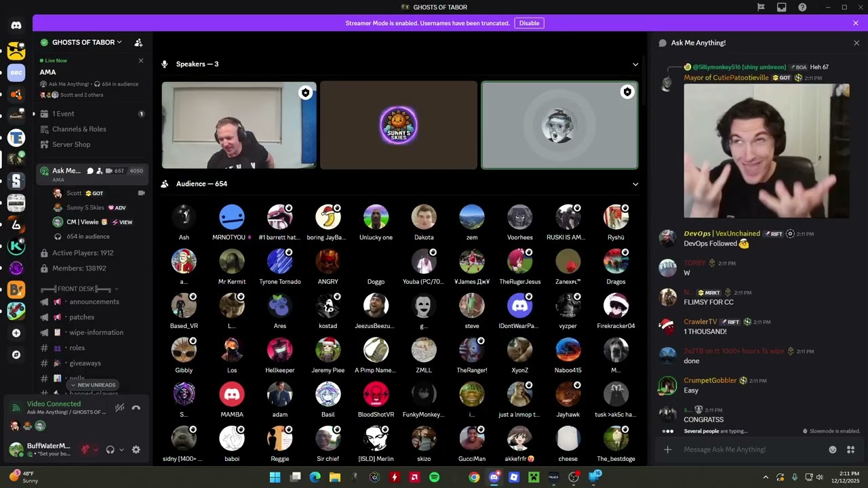Open Discord direct messages home icon
The height and width of the screenshot is (488, 868).
tap(16, 26)
